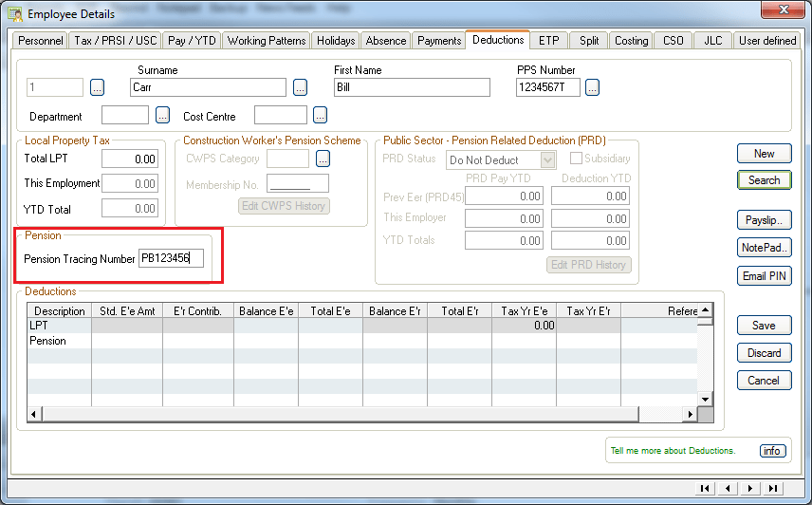Open the Surname lookup ellipsis button
812x505 pixels.
(x=301, y=87)
